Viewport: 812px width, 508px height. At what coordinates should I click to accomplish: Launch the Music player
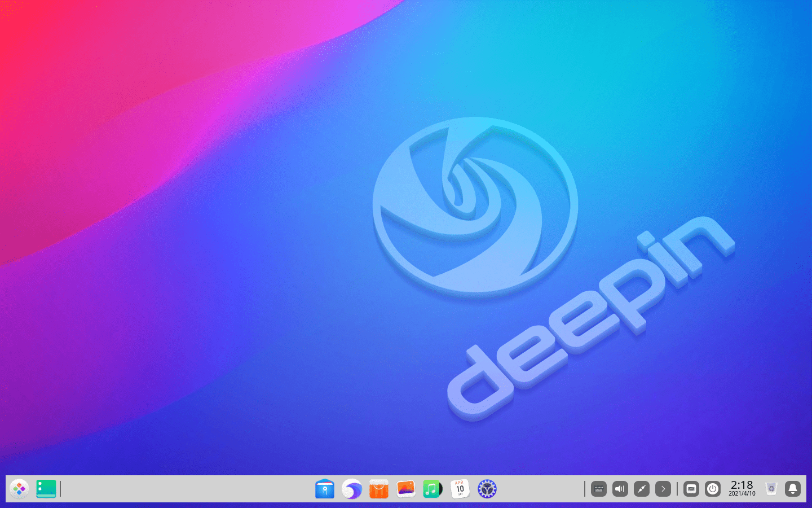coord(431,489)
